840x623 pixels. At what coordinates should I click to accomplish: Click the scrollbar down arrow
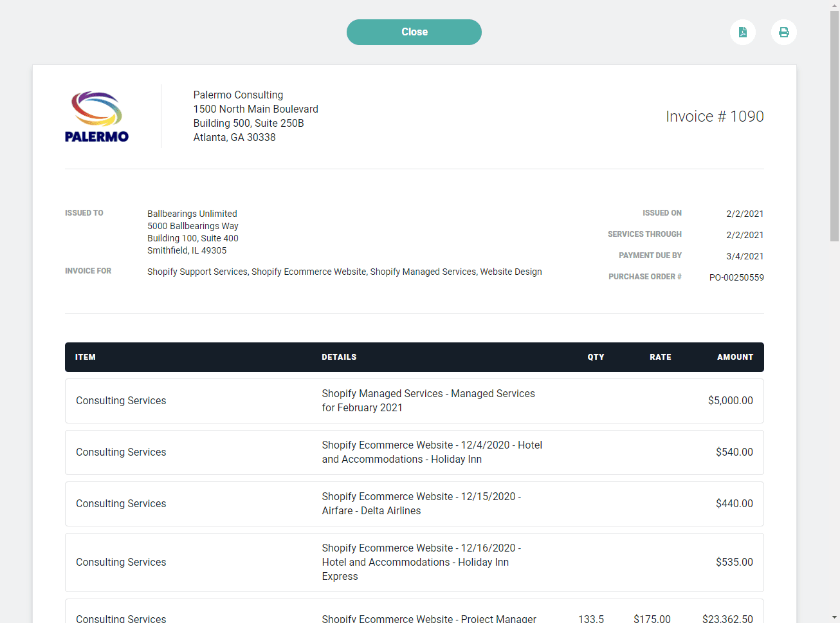pos(834,617)
